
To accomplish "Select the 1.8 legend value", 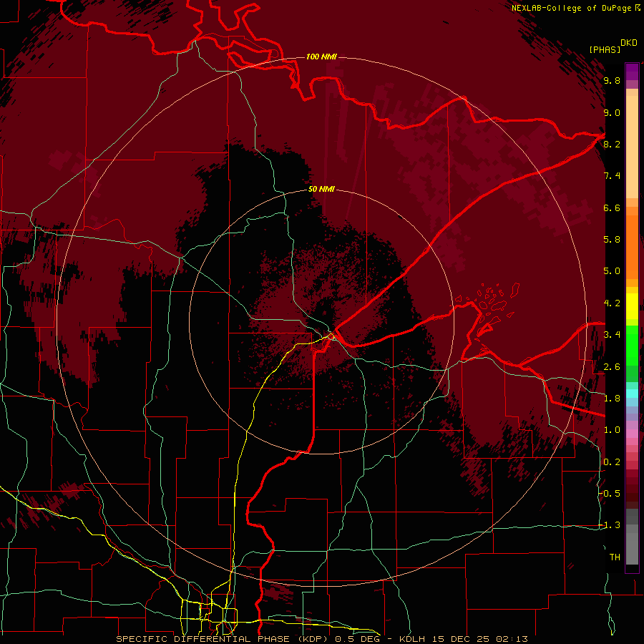I will [612, 399].
